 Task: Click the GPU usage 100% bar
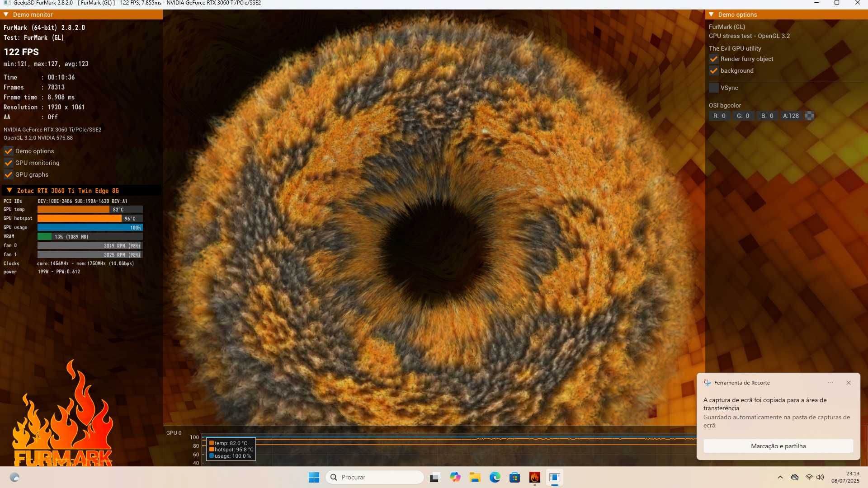90,227
